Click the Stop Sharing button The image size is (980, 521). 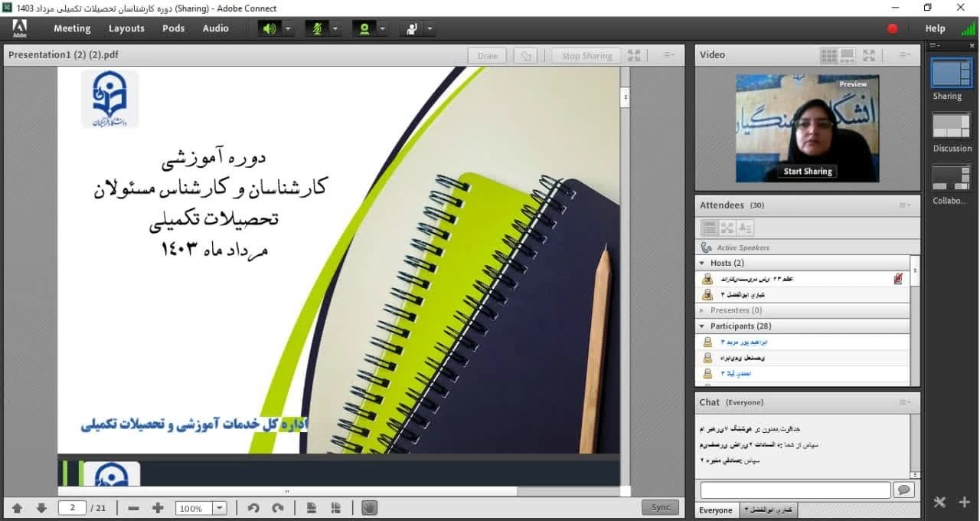[x=586, y=55]
